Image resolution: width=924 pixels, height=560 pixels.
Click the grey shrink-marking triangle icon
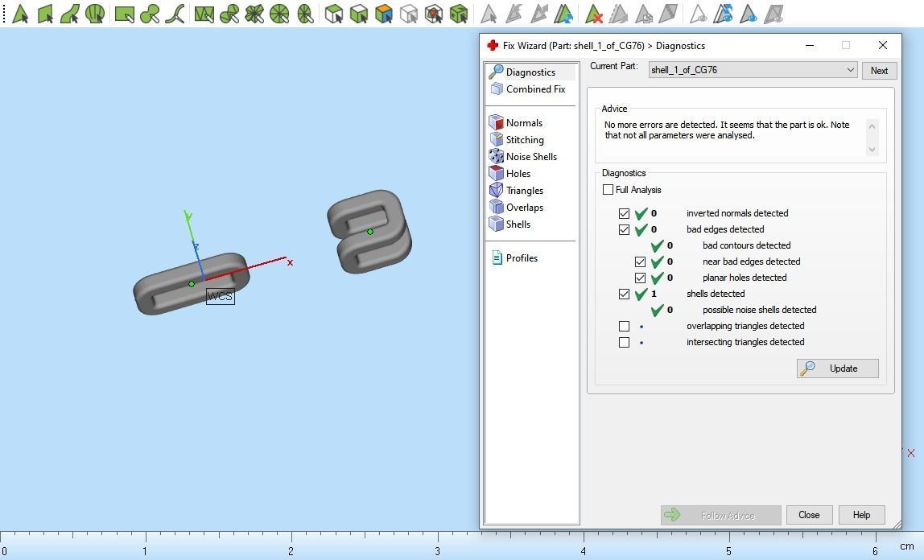click(x=514, y=14)
